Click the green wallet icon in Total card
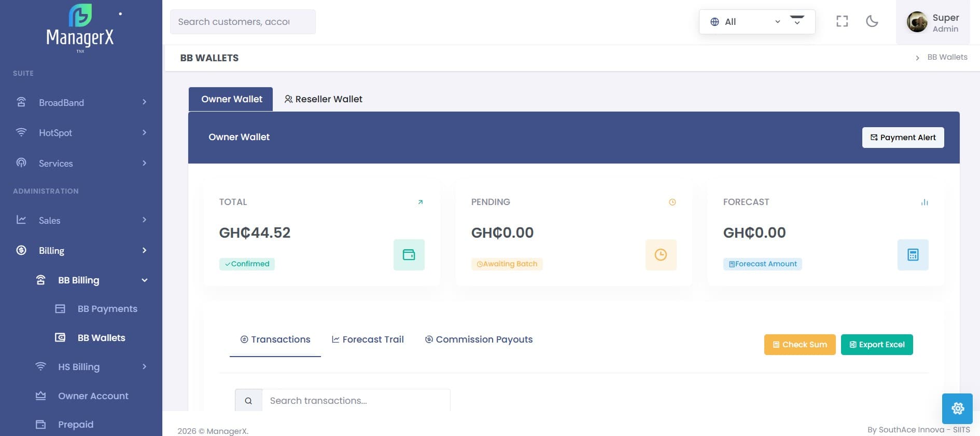Viewport: 980px width, 436px height. point(409,255)
